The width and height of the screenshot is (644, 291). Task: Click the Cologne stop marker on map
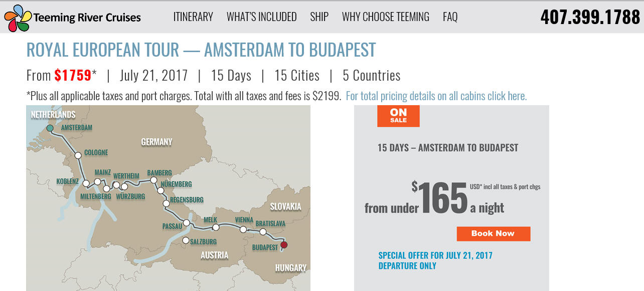click(x=78, y=155)
